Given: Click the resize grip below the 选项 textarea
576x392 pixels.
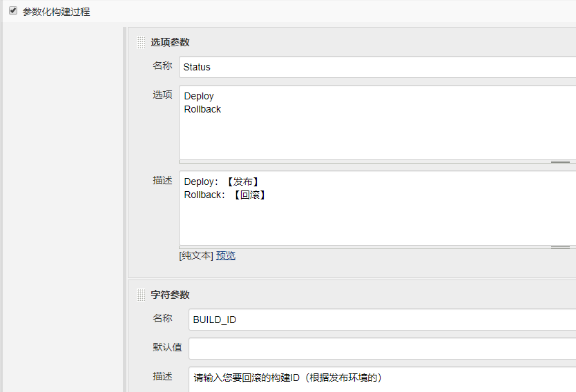Looking at the screenshot, I should click(560, 161).
